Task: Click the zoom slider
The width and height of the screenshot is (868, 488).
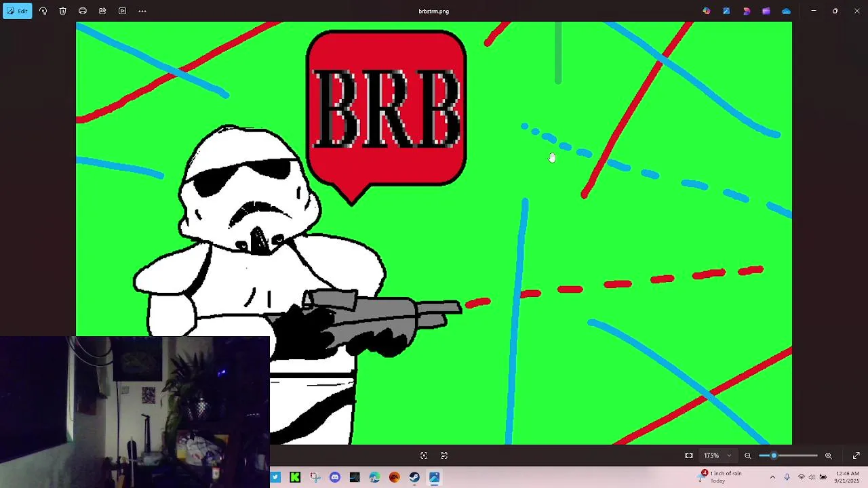Action: 788,455
